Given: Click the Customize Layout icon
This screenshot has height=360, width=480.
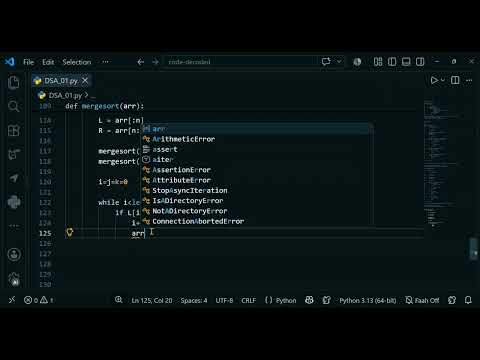Looking at the screenshot, I should pos(378,62).
